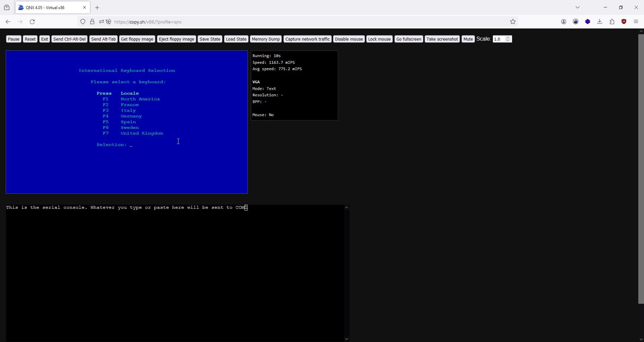Click the serial console scroll up arrow
644x342 pixels.
[x=346, y=207]
